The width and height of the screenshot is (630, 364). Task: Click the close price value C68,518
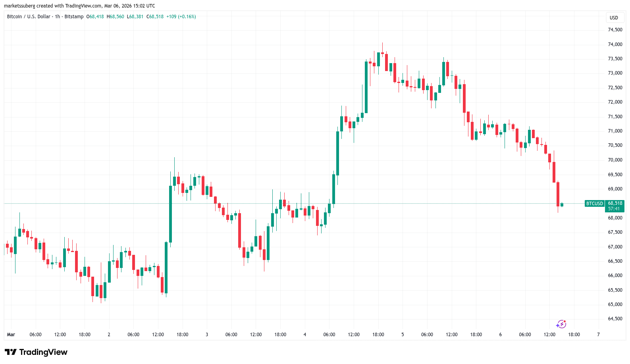(155, 17)
